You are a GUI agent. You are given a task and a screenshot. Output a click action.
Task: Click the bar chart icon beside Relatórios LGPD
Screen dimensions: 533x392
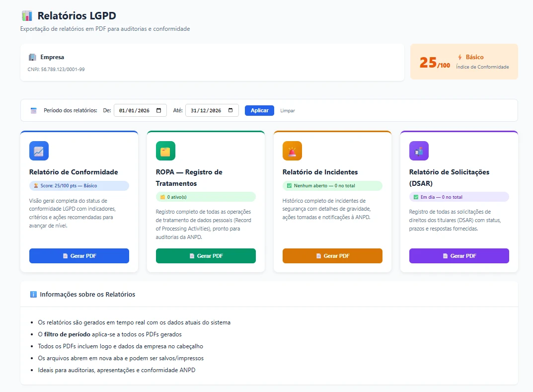(27, 15)
